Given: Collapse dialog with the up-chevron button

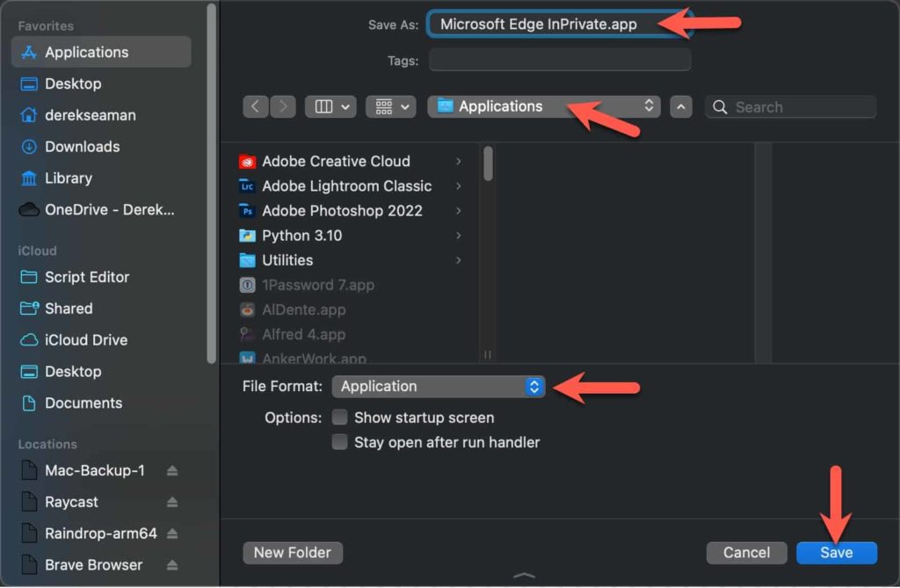Looking at the screenshot, I should coord(681,107).
